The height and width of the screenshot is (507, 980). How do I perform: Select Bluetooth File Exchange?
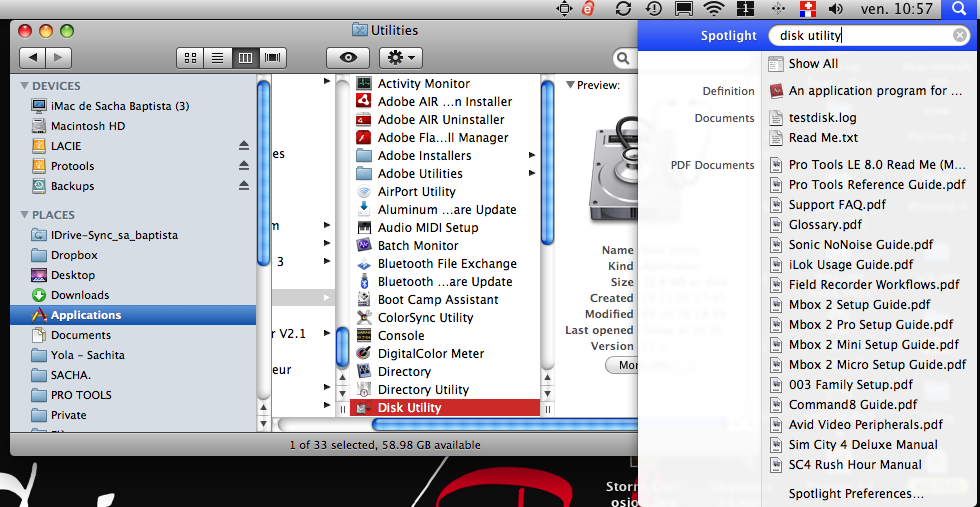coord(447,264)
